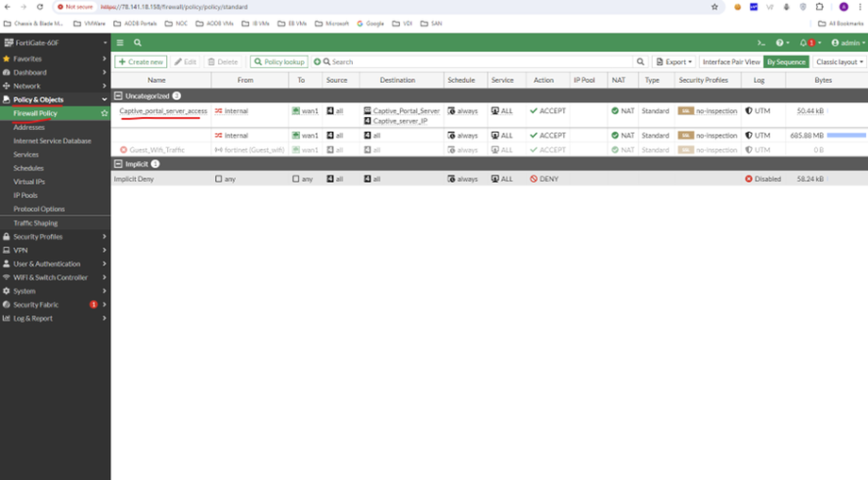Open Internet Service Database page
868x480 pixels.
point(52,141)
